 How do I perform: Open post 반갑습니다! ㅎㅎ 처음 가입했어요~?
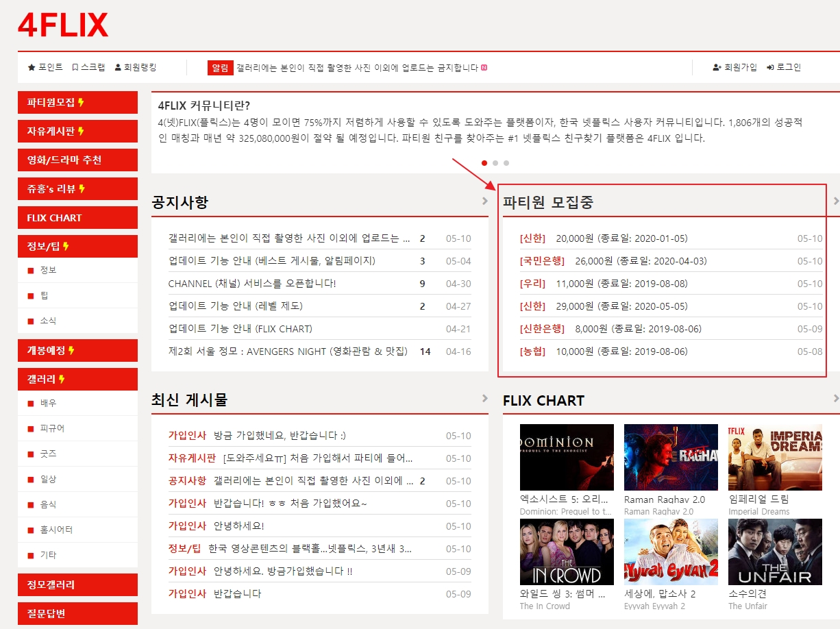tap(290, 504)
